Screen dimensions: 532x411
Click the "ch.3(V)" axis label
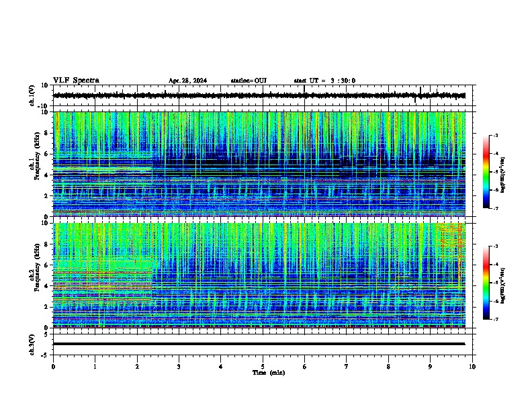click(x=32, y=345)
